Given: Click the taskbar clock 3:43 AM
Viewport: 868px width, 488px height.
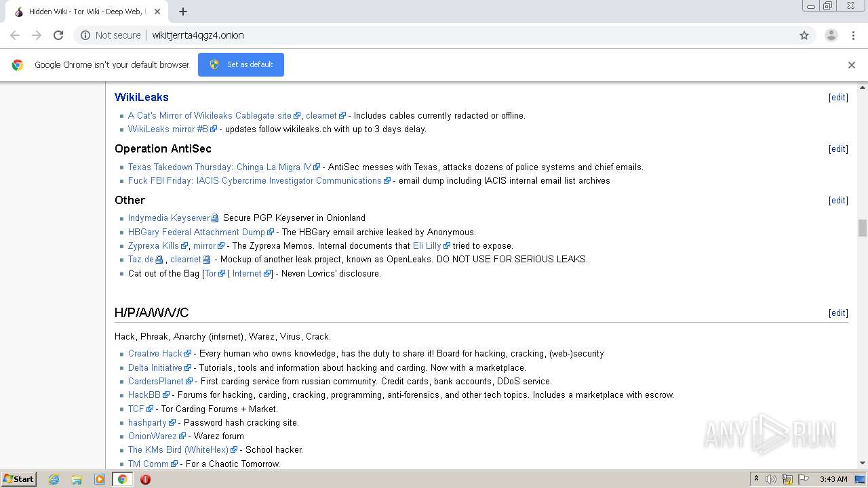Looking at the screenshot, I should tap(833, 479).
